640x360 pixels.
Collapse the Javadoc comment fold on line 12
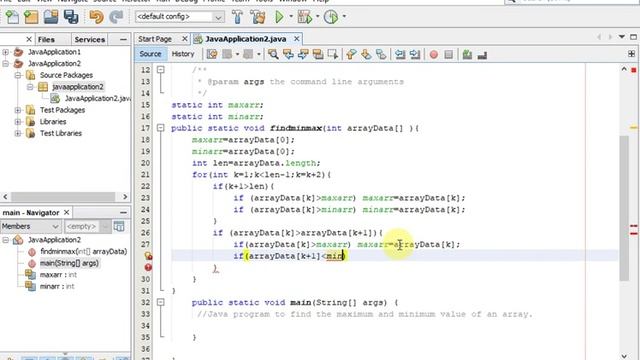(x=161, y=70)
